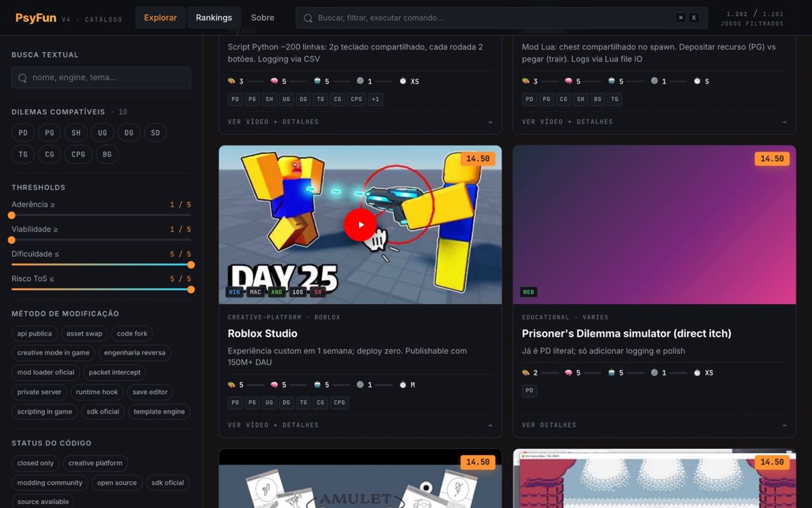This screenshot has width=812, height=508.
Task: Open 'Ver detalhes' on Prisoner's Dilemma card
Action: click(x=549, y=425)
